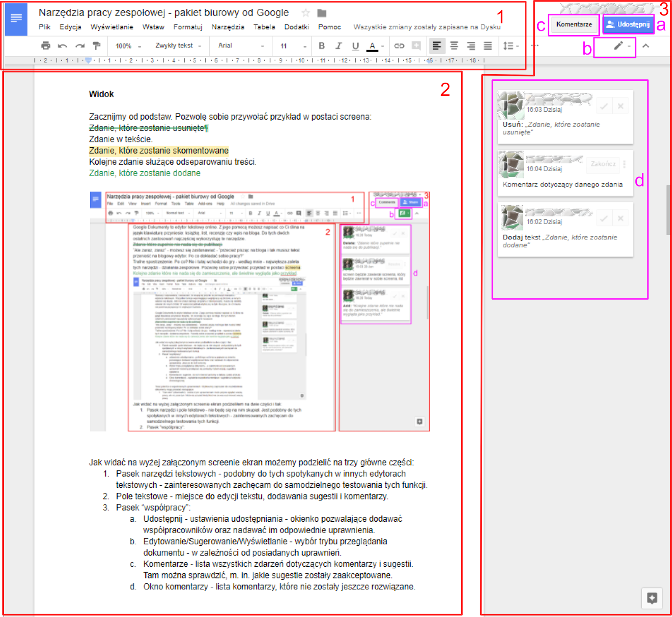
Task: Open the Narzędzia menu
Action: point(228,27)
